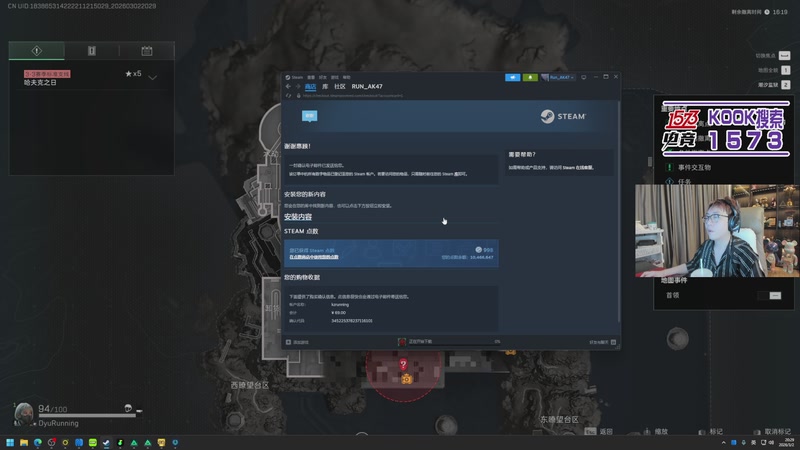
Task: Open the 商店 store tab
Action: (x=310, y=87)
